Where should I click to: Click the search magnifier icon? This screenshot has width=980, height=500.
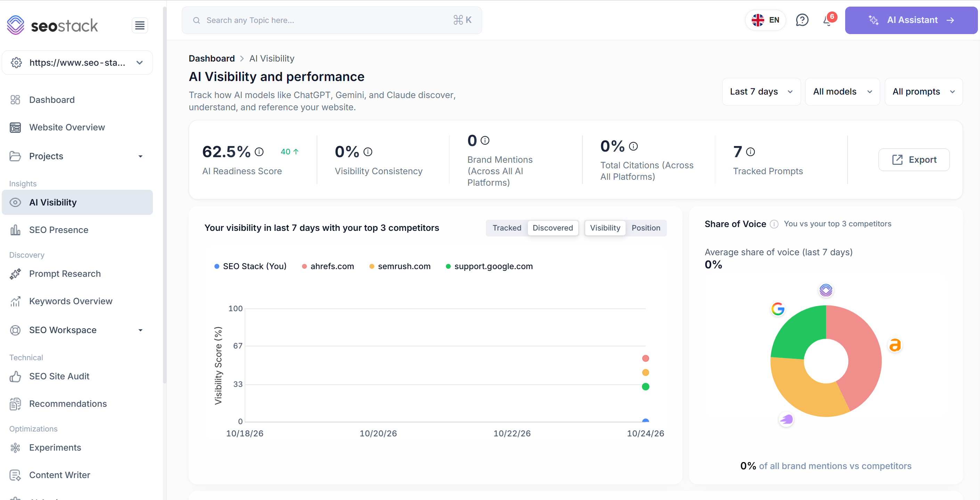click(196, 21)
